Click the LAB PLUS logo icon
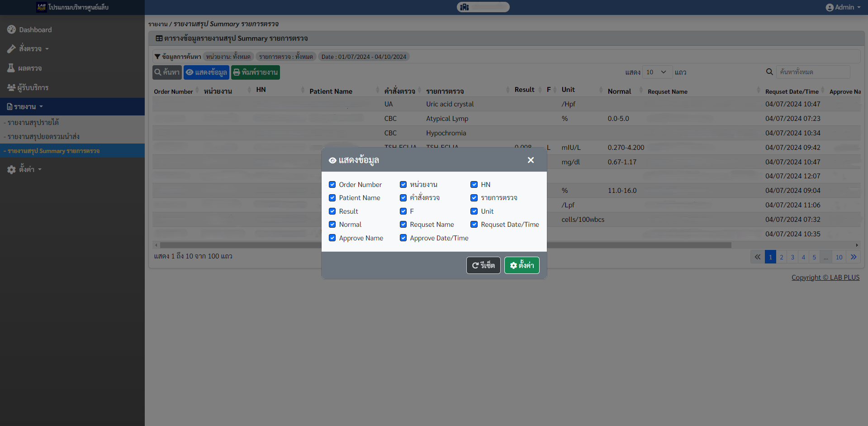Image resolution: width=868 pixels, height=426 pixels. (42, 7)
